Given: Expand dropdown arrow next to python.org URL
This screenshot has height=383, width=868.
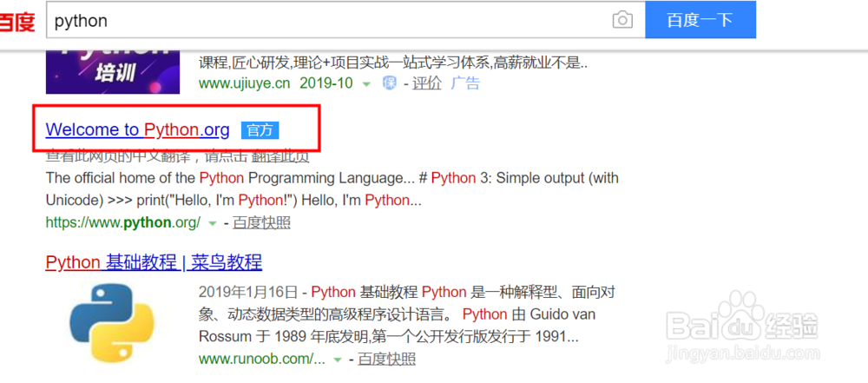Looking at the screenshot, I should tap(212, 223).
